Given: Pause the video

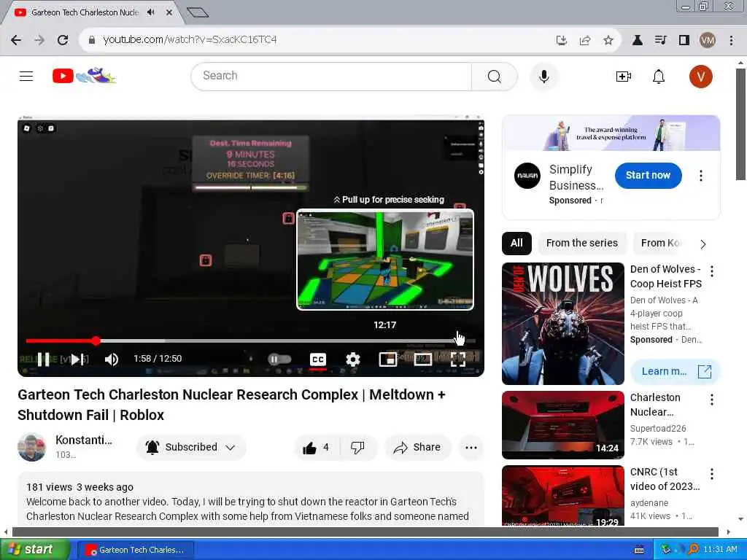Looking at the screenshot, I should (x=43, y=359).
